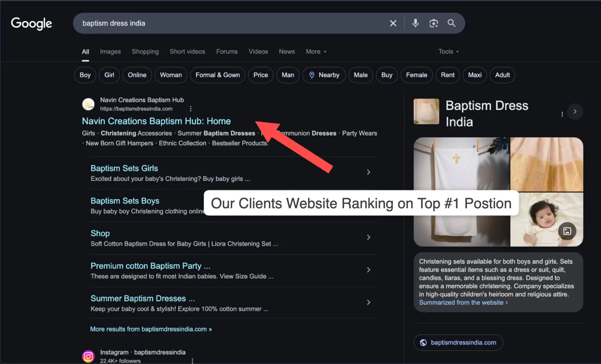Open the Baptism Sets Girls sitelink
This screenshot has width=601, height=364.
point(124,168)
